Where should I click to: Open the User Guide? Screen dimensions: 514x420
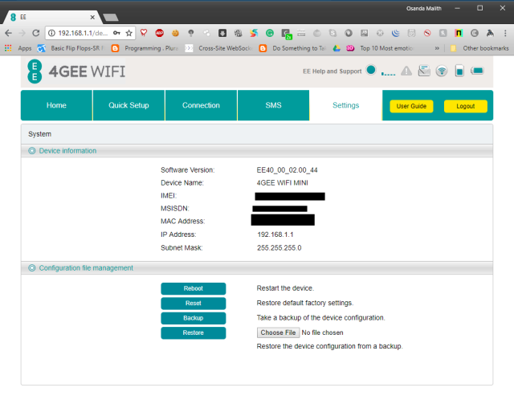click(x=411, y=106)
